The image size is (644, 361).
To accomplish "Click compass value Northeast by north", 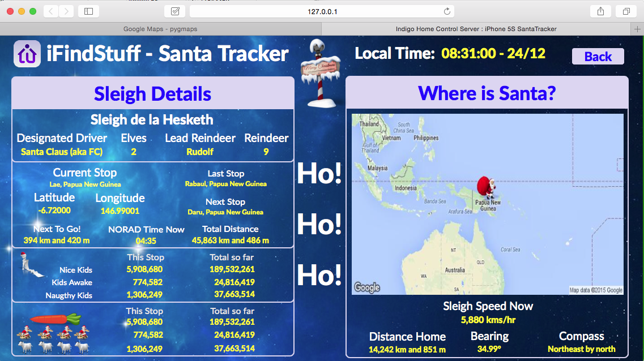I will (x=582, y=349).
